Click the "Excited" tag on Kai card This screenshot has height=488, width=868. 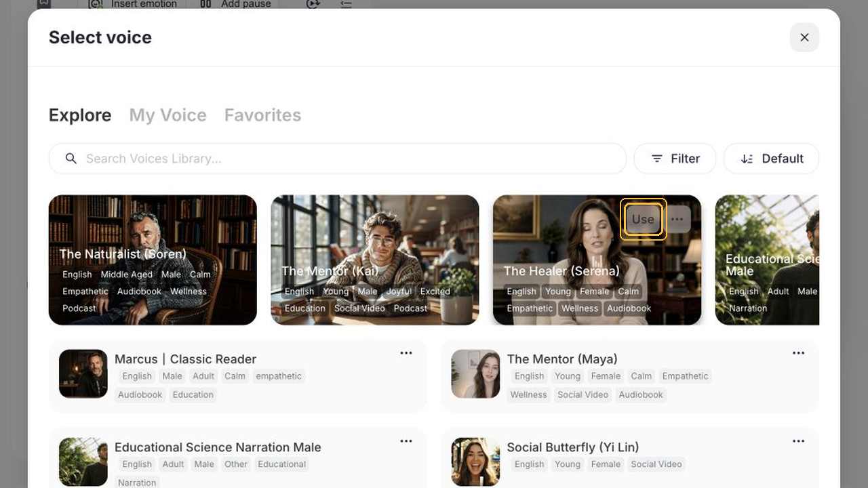[x=435, y=291]
